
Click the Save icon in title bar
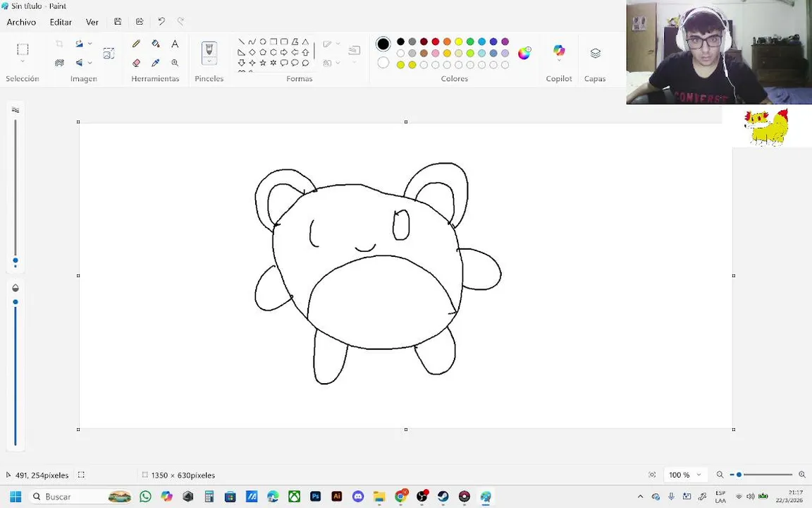[118, 22]
